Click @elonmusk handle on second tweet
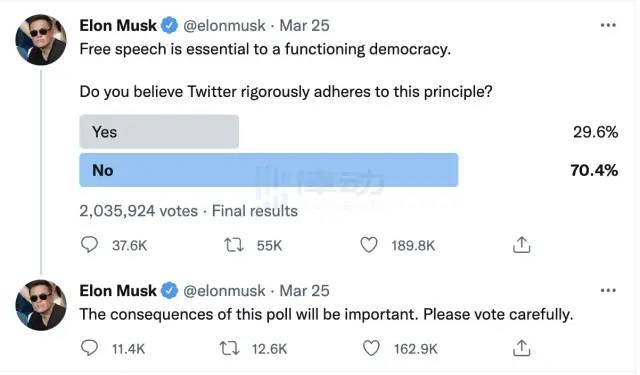 [224, 291]
